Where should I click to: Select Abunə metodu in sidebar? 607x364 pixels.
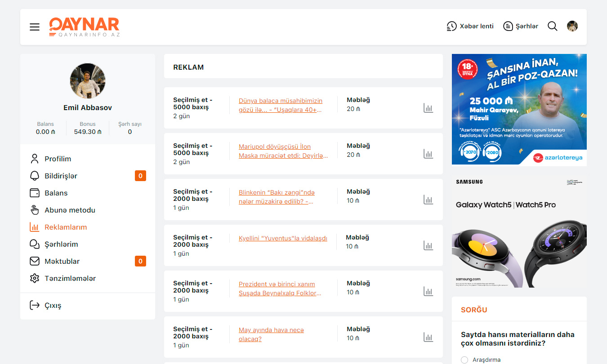click(x=70, y=210)
